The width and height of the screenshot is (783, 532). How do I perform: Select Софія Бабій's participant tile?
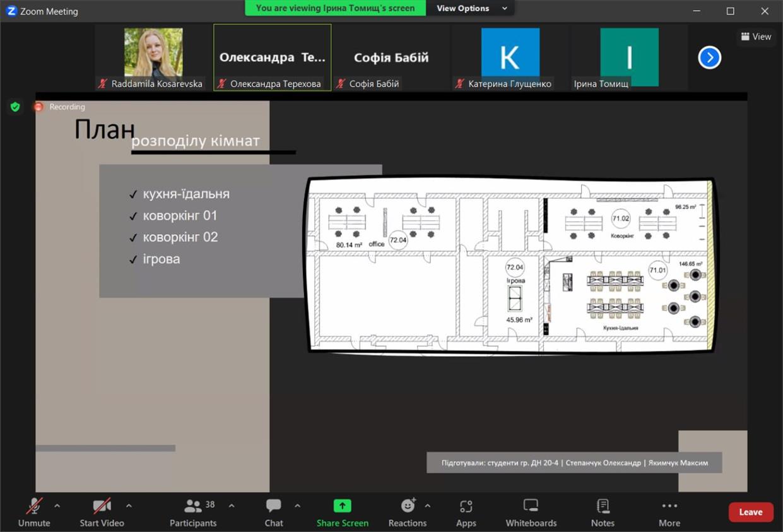(391, 57)
